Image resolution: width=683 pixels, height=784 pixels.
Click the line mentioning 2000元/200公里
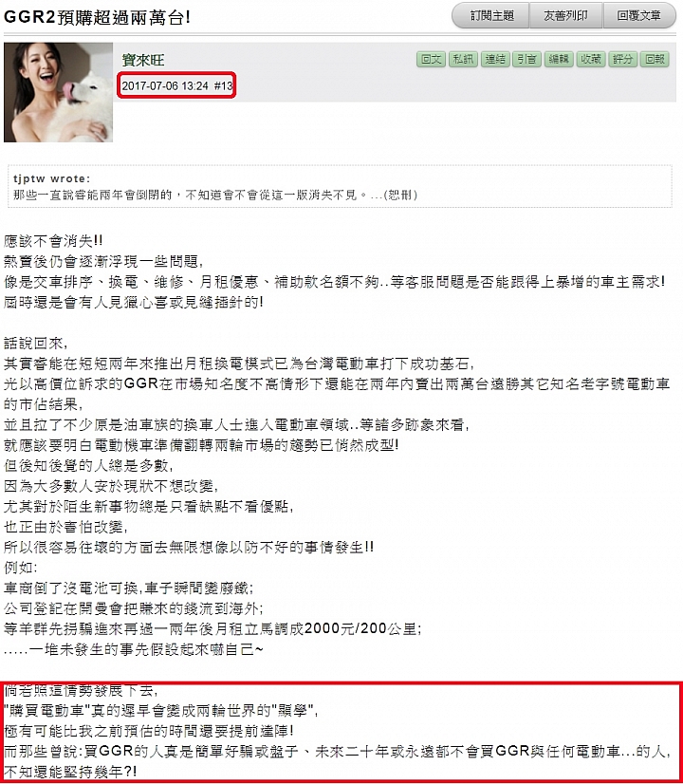(212, 628)
